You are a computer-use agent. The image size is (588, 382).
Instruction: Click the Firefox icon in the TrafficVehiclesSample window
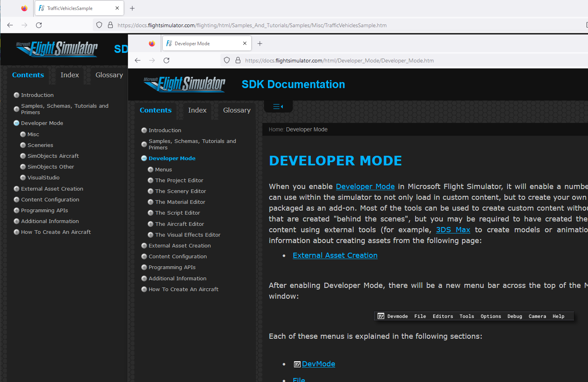pyautogui.click(x=24, y=8)
